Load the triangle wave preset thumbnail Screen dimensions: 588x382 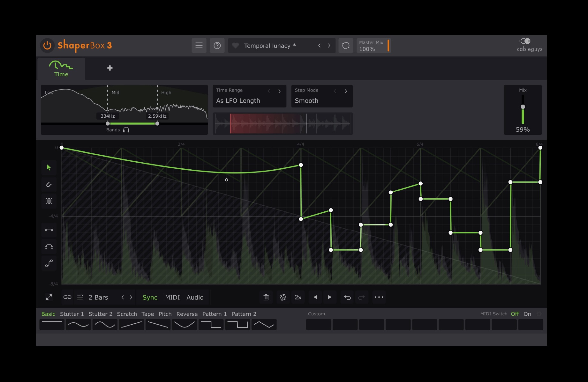pos(264,325)
